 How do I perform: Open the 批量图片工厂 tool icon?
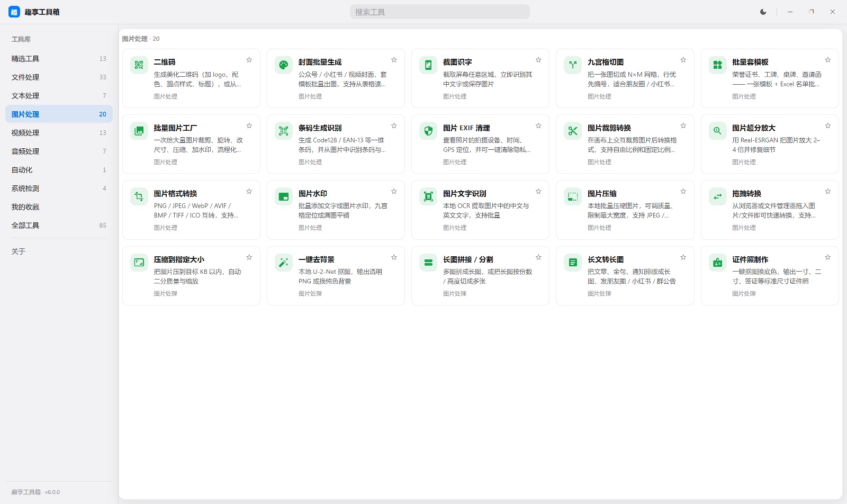point(139,131)
